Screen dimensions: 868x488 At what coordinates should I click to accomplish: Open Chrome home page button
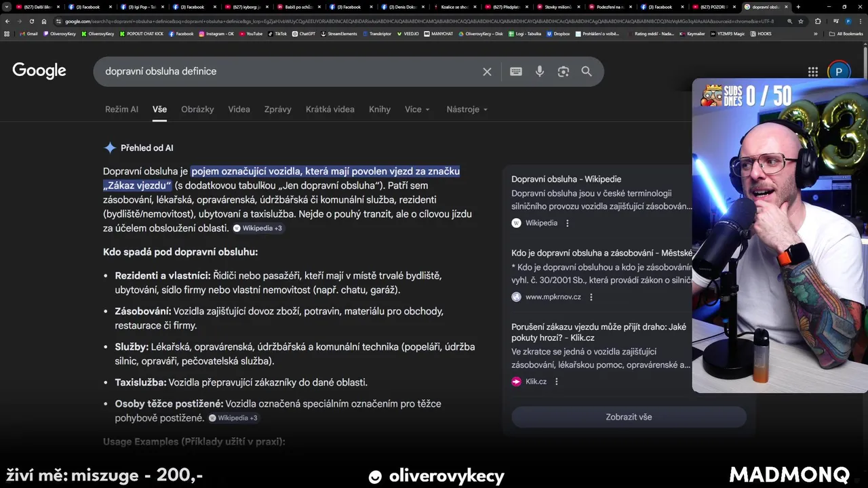coord(44,21)
